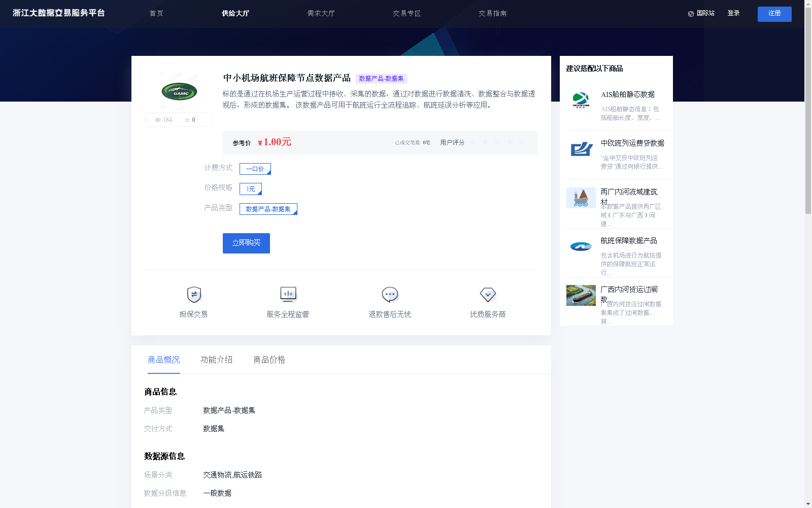Open the 供给大厅 navigation item

pyautogui.click(x=235, y=13)
